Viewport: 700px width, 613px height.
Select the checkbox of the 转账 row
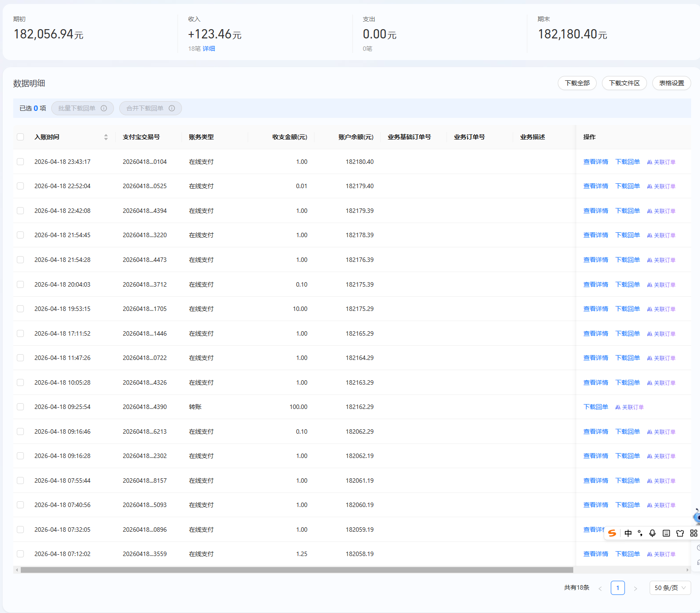pos(20,407)
